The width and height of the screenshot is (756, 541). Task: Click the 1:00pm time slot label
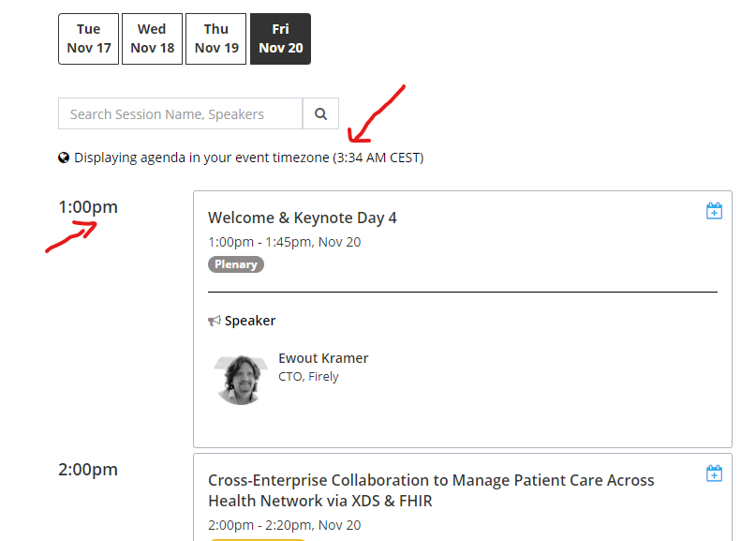pos(88,207)
